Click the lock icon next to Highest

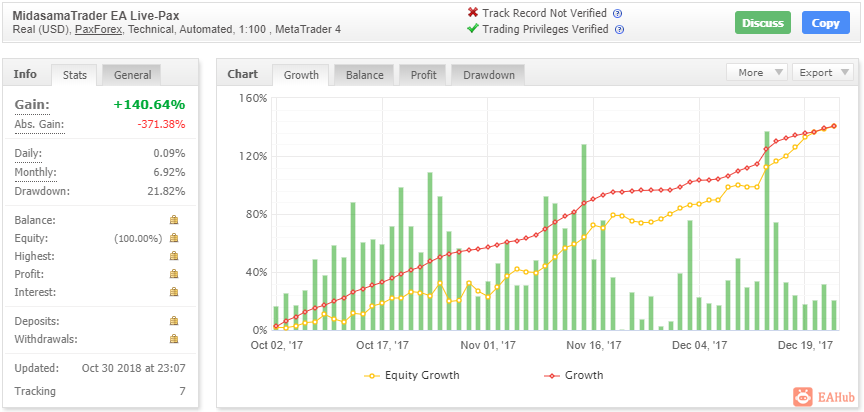pos(174,256)
